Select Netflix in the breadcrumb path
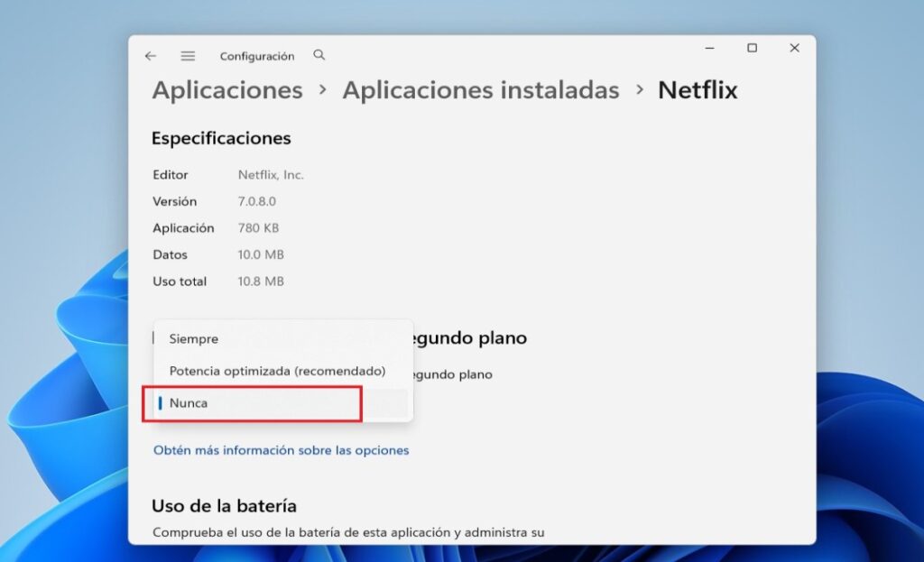This screenshot has height=562, width=924. coord(697,89)
